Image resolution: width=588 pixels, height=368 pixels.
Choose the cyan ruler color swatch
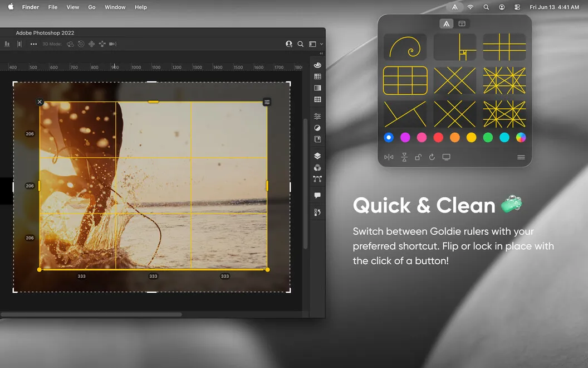pos(504,137)
